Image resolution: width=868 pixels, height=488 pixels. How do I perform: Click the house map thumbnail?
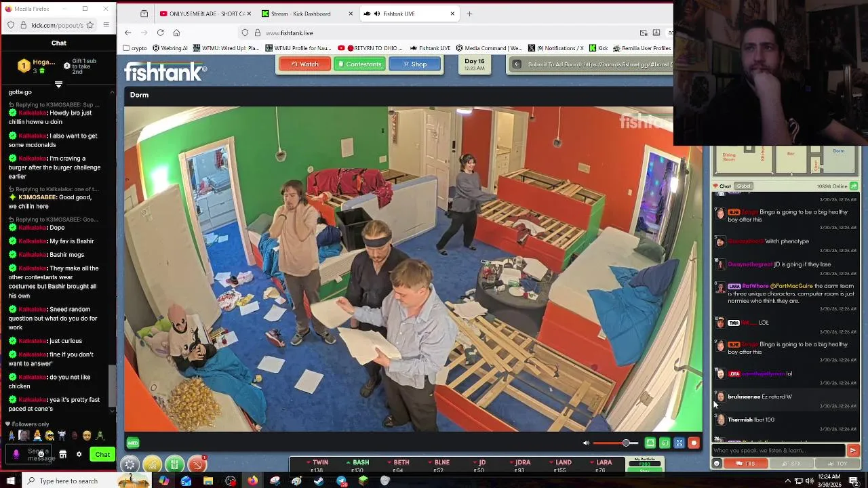click(785, 161)
